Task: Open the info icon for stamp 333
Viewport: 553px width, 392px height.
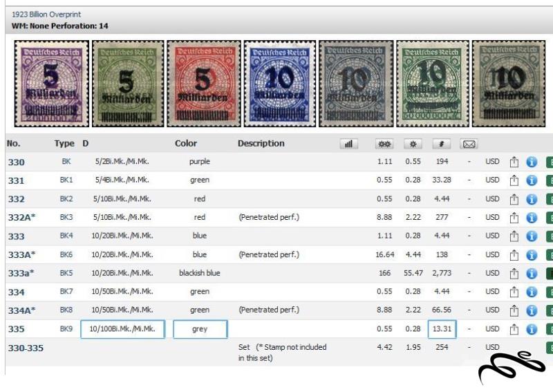Action: pyautogui.click(x=532, y=236)
